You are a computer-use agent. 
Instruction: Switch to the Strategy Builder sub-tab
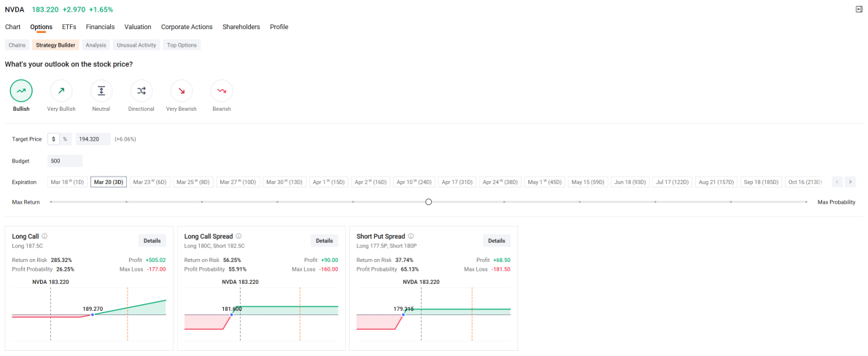click(56, 44)
